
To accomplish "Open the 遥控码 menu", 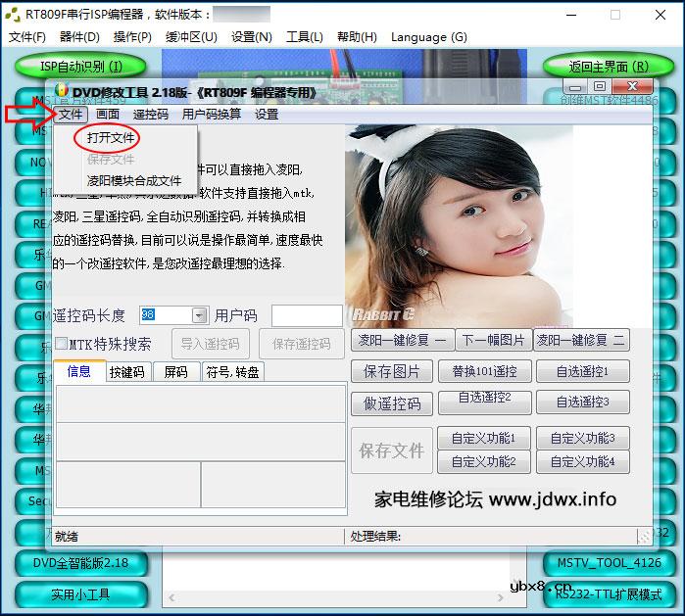I will coord(150,115).
